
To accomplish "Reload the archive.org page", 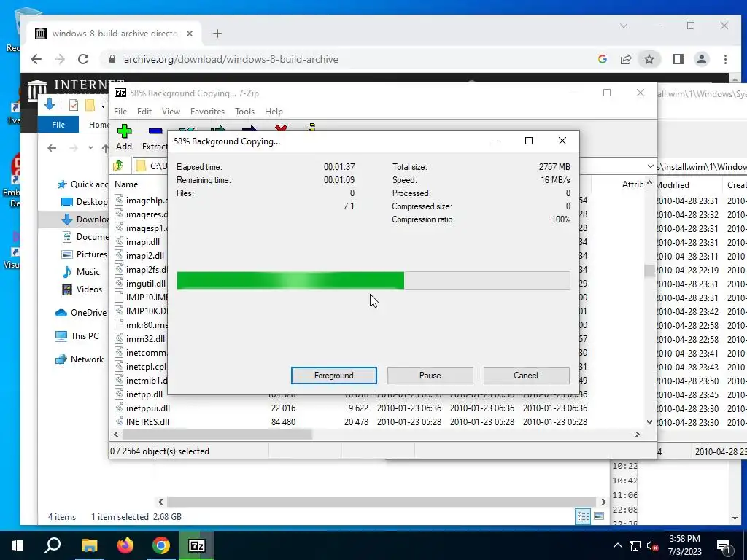I will click(x=83, y=59).
